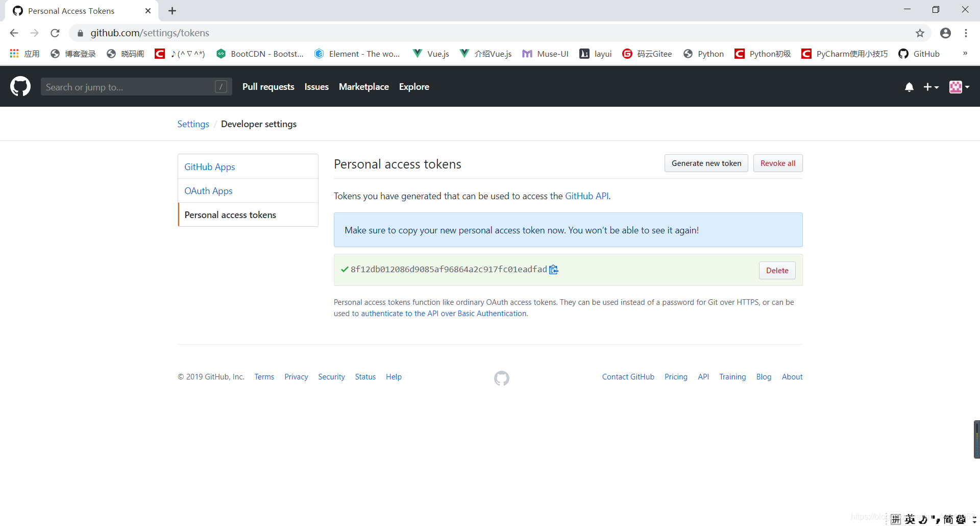Open the 晓码阁 bookmark
Image resolution: width=980 pixels, height=526 pixels.
[x=125, y=54]
